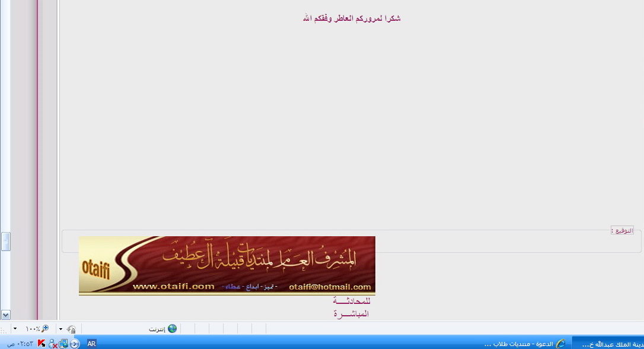Expand the security options dropdown arrow

[x=60, y=329]
